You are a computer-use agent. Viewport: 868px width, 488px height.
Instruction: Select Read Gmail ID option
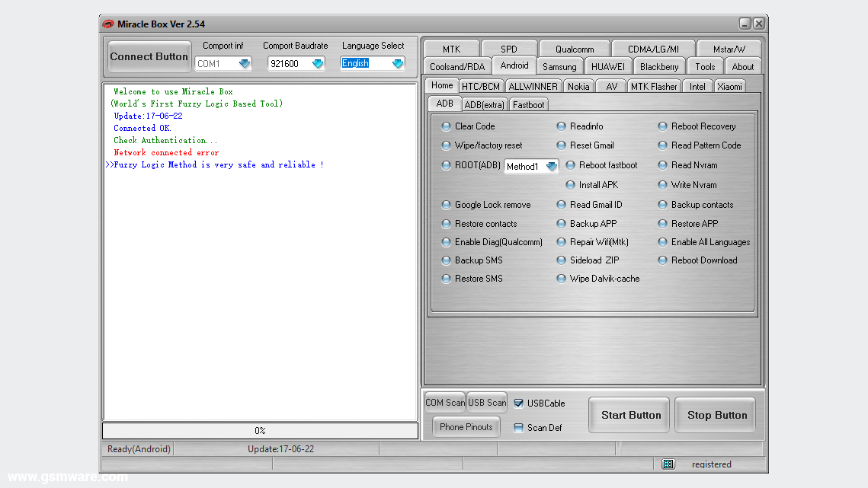click(x=562, y=205)
